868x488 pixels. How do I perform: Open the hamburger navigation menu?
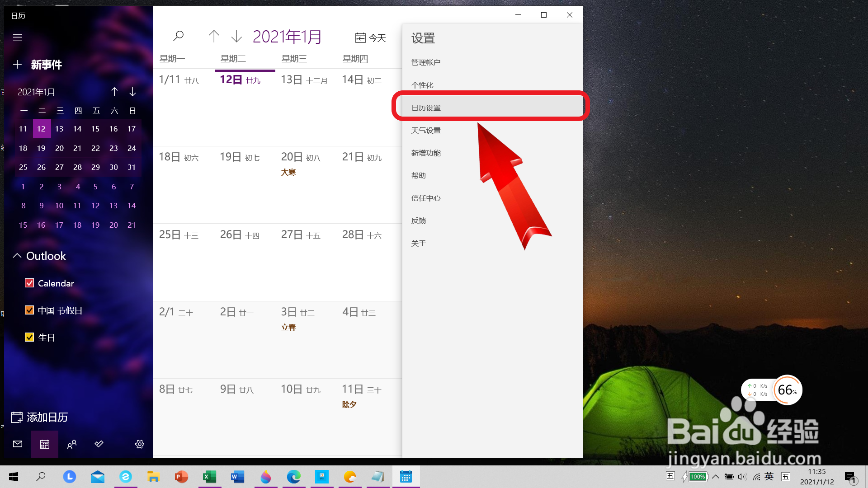[x=18, y=38]
